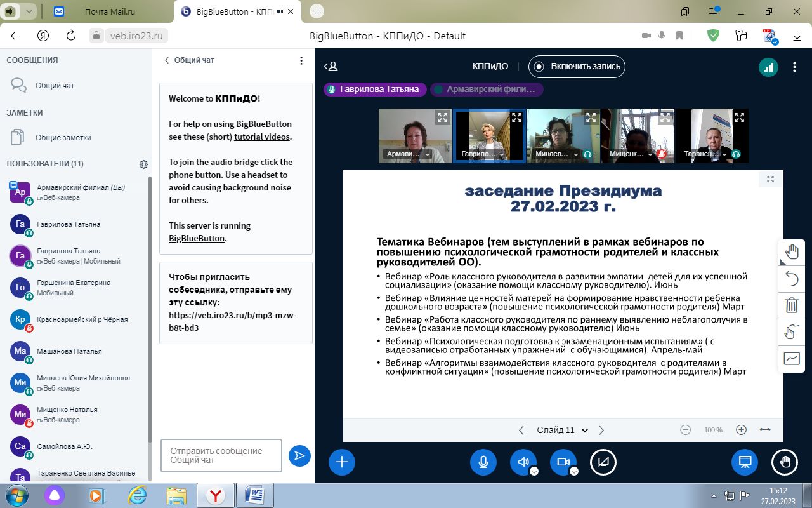This screenshot has width=812, height=508.
Task: Go to the next slide arrow
Action: pyautogui.click(x=601, y=430)
